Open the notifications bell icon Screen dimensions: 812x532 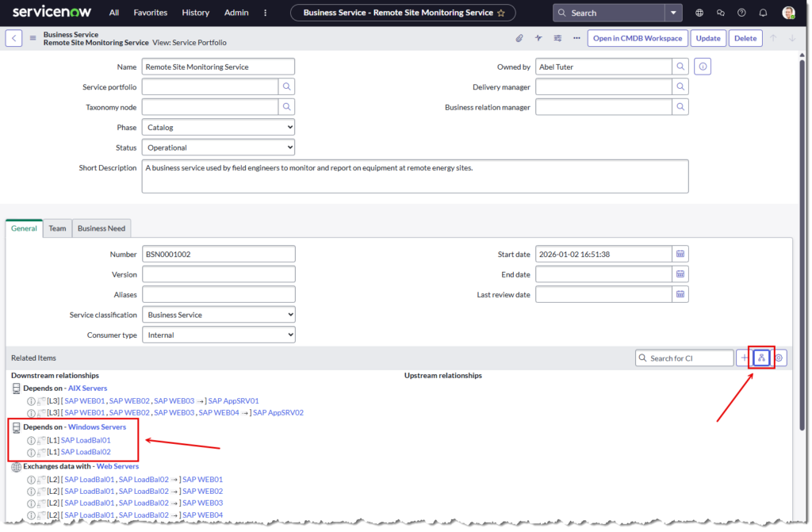coord(763,13)
